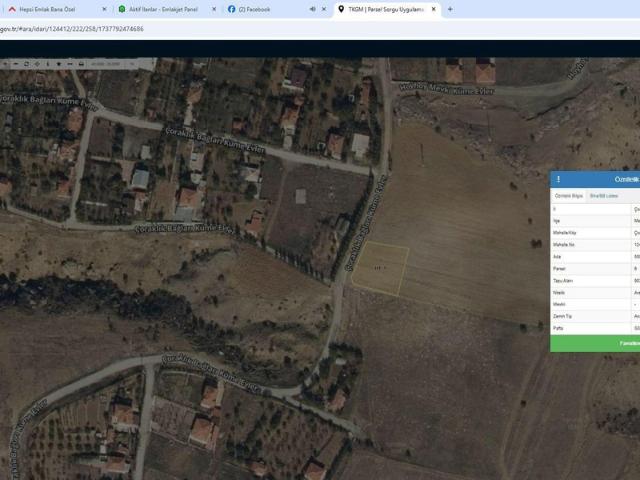This screenshot has width=640, height=480.
Task: Click the yellow-outlined parcel on the map
Action: point(380,268)
